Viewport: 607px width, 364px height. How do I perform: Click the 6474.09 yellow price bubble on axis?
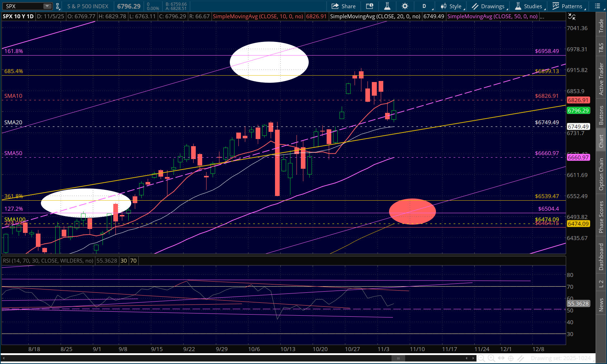578,224
